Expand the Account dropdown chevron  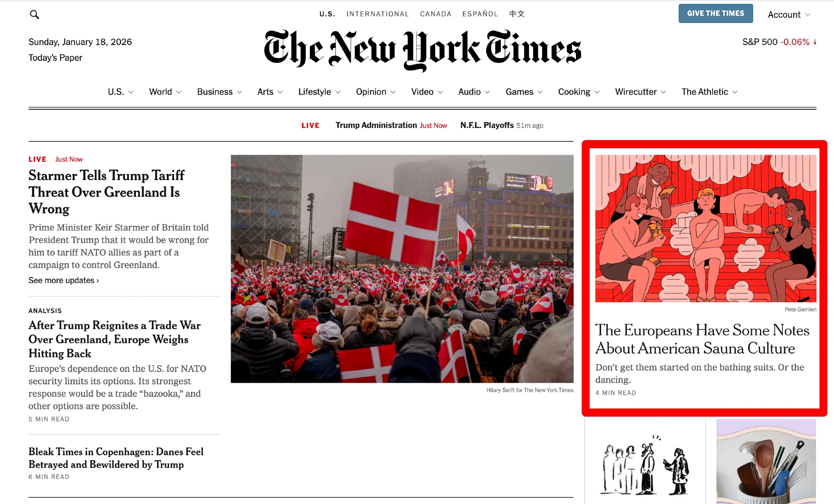808,15
